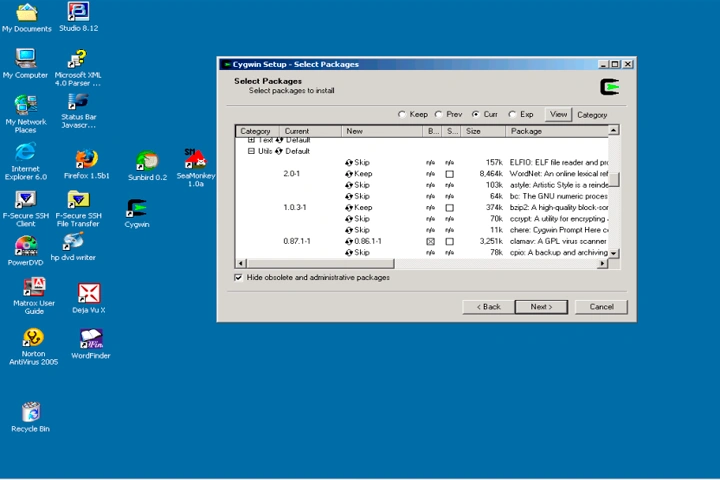This screenshot has width=720, height=480.
Task: Open F-Secure SSH Client icon
Action: (26, 209)
